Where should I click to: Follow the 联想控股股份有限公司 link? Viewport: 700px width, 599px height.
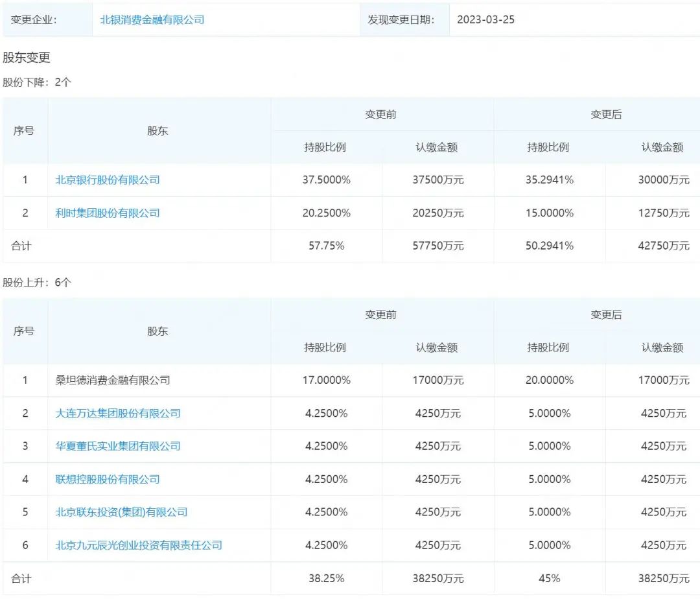pyautogui.click(x=107, y=479)
